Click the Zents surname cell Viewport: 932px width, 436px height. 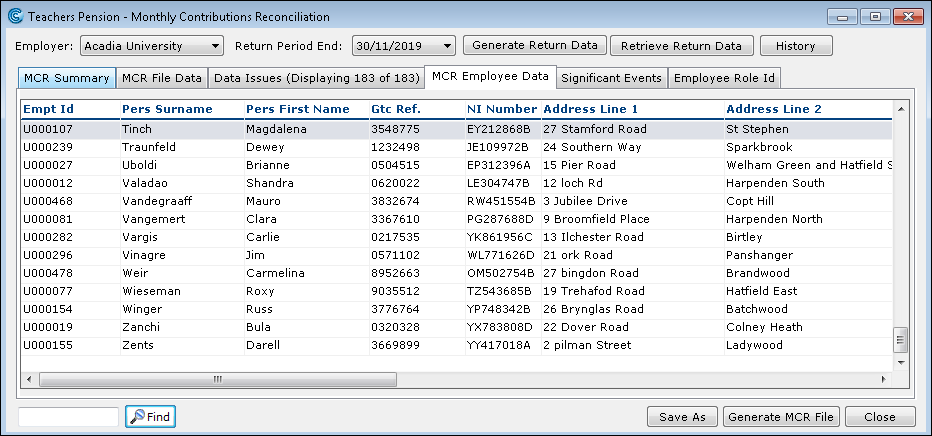(x=182, y=345)
